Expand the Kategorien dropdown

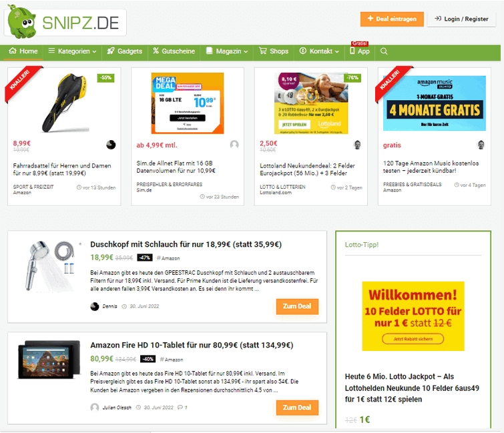pos(72,51)
